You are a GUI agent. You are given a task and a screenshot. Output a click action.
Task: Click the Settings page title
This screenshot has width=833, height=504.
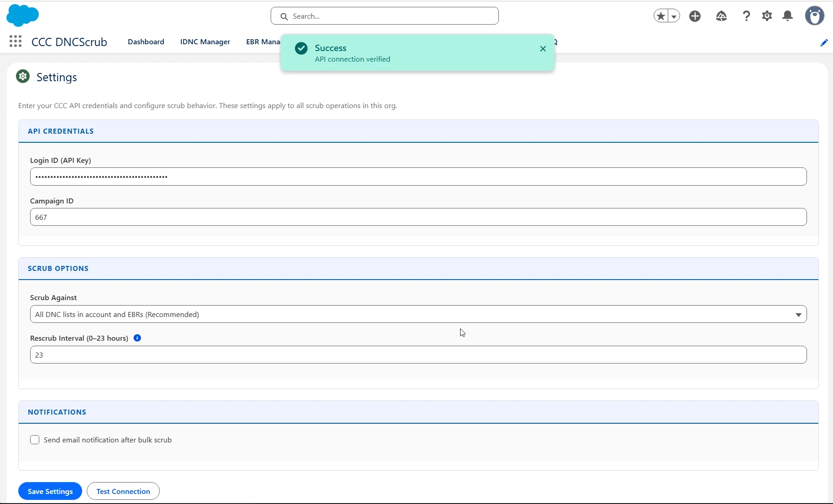57,77
